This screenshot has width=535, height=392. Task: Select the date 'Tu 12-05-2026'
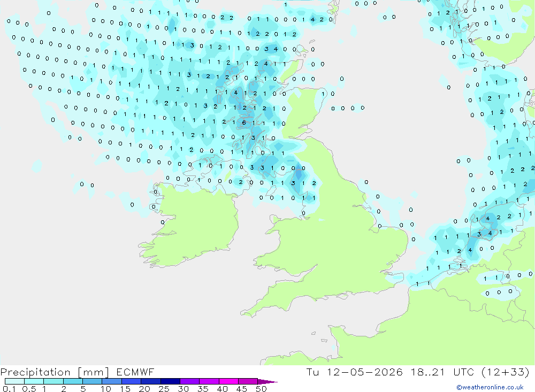tap(355, 372)
